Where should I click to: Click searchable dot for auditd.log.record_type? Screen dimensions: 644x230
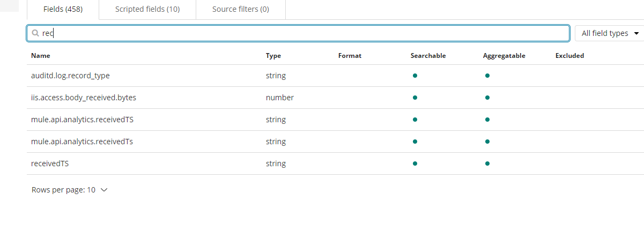tap(415, 76)
